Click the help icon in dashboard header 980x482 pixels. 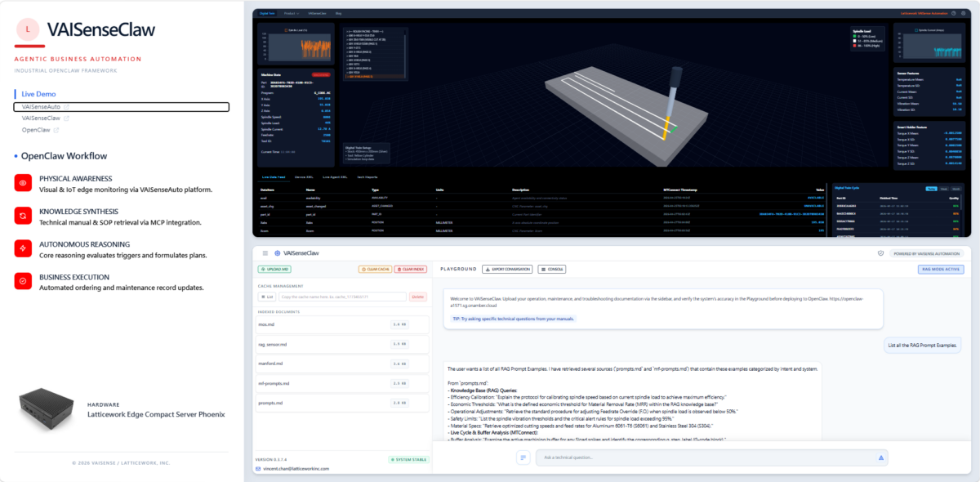click(955, 14)
